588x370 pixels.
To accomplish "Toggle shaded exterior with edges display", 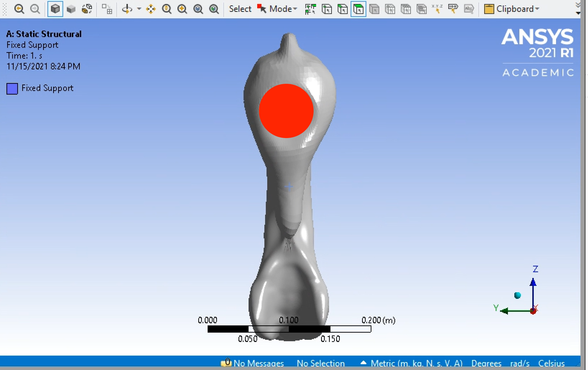I will point(55,9).
